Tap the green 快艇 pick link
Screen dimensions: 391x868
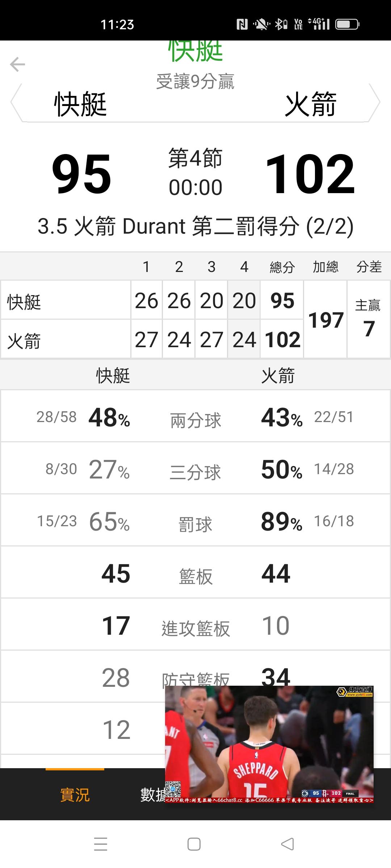pos(195,51)
